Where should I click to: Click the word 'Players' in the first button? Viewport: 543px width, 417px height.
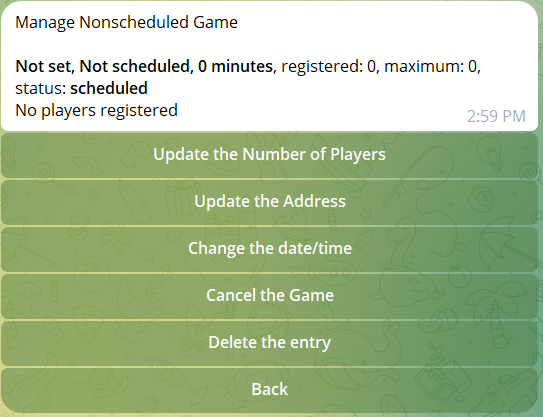tap(358, 155)
